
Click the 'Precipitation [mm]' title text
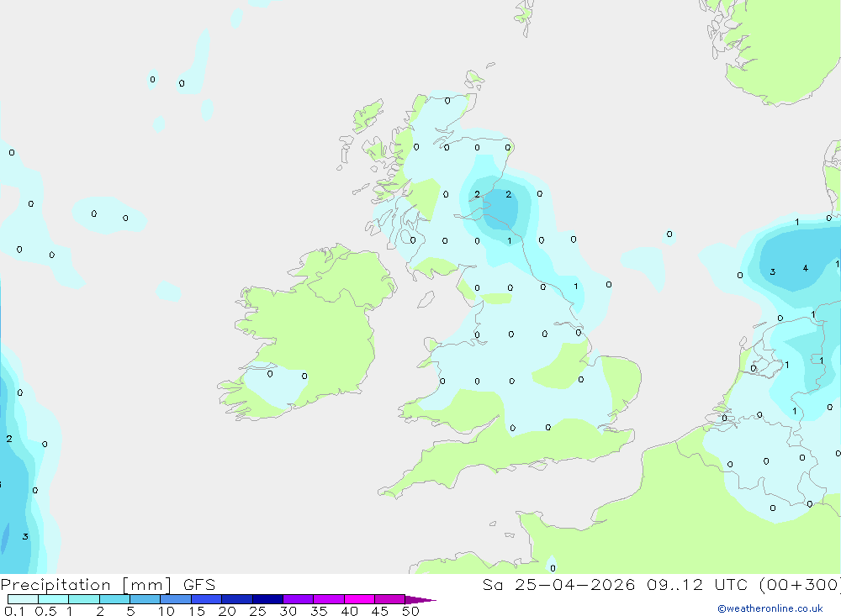click(87, 585)
